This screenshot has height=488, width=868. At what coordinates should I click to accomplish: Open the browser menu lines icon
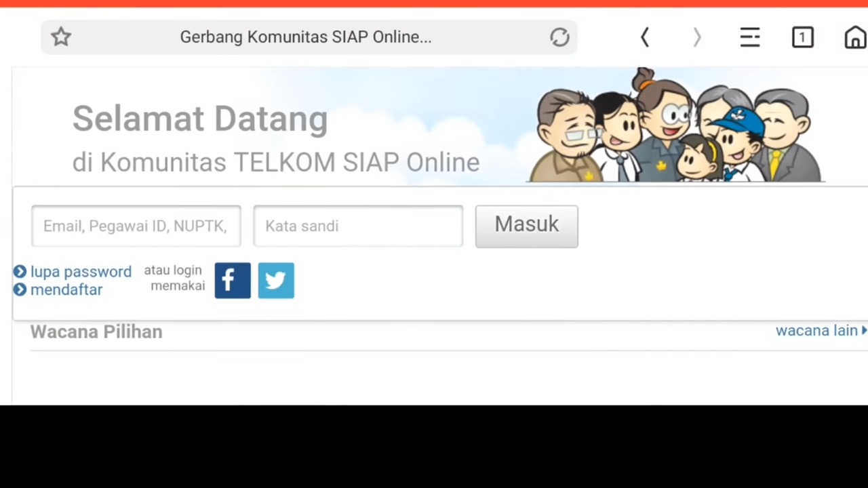pyautogui.click(x=749, y=37)
